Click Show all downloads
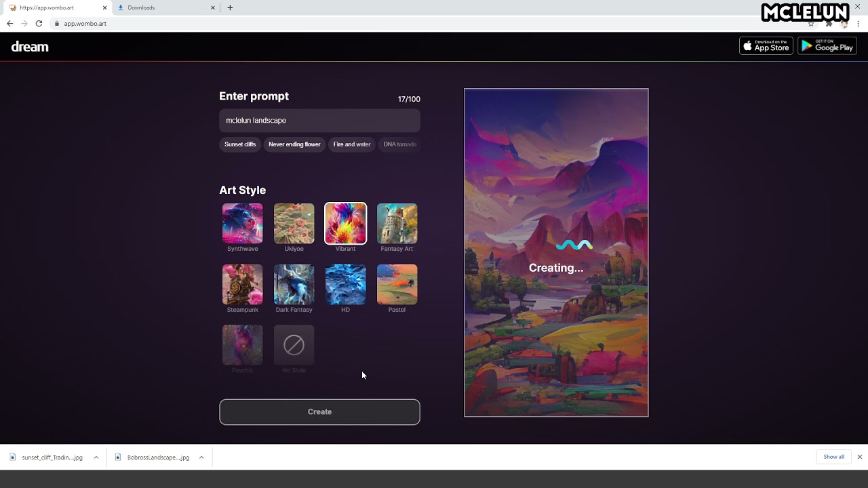Viewport: 868px width, 488px height. point(834,457)
